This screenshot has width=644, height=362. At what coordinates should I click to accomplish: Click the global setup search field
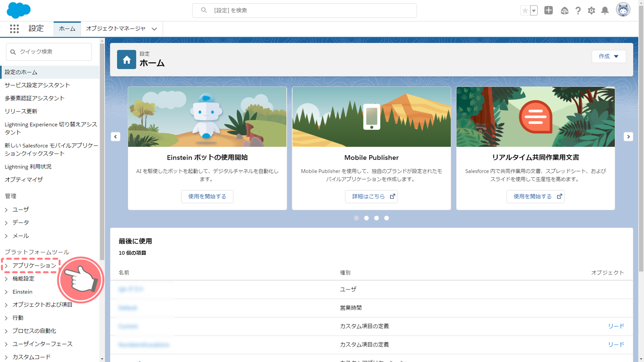click(304, 10)
